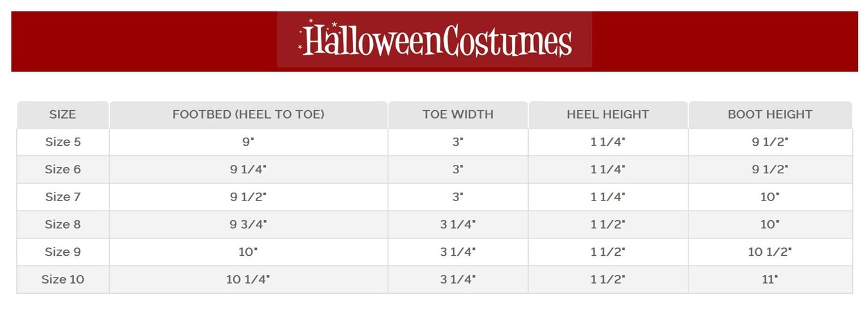Click the Size 8 row label
Viewport: 868px width, 310px height.
[63, 225]
